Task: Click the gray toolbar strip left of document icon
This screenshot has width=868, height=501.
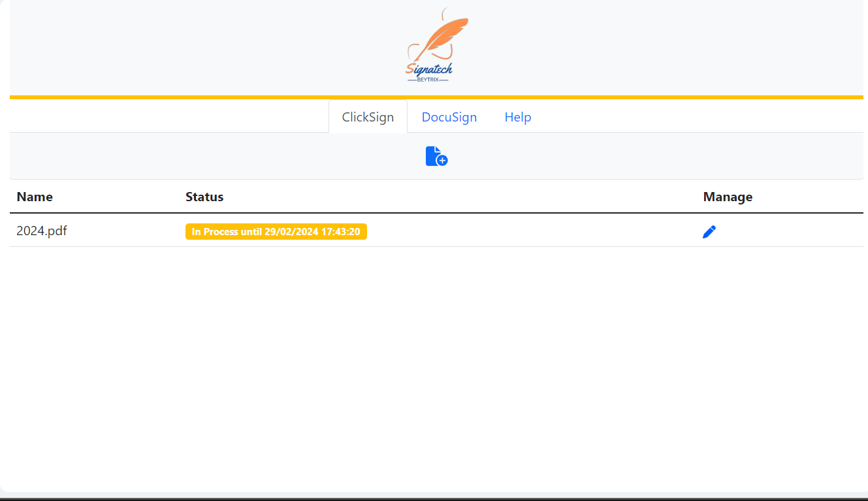Action: click(196, 155)
